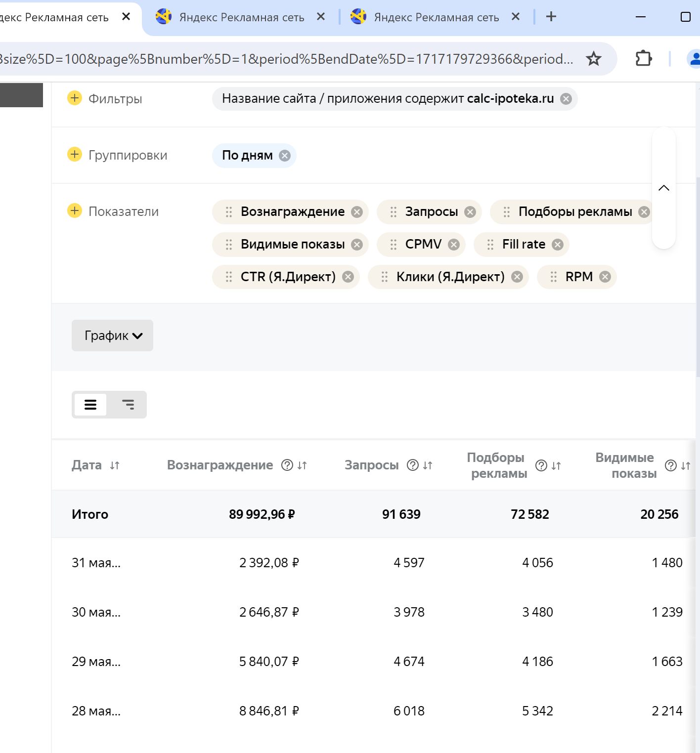Remove the Fill rate metric chip

point(558,245)
